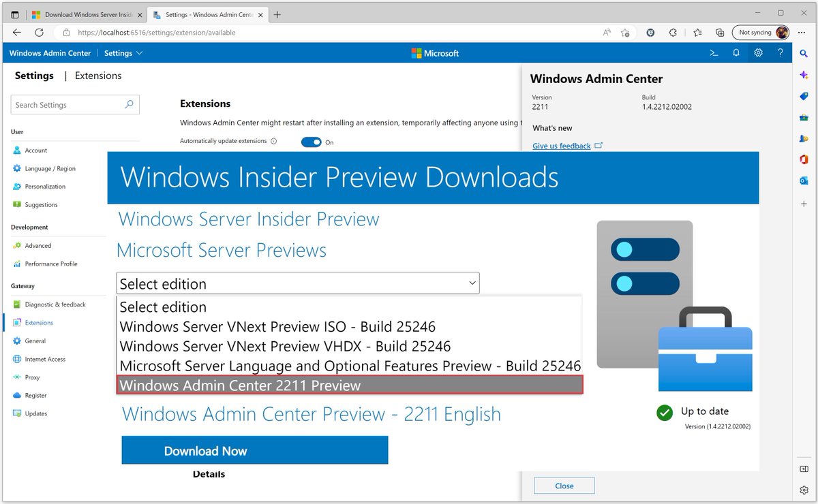The height and width of the screenshot is (504, 818).
Task: Open the Register option in Gateway section
Action: [x=37, y=395]
